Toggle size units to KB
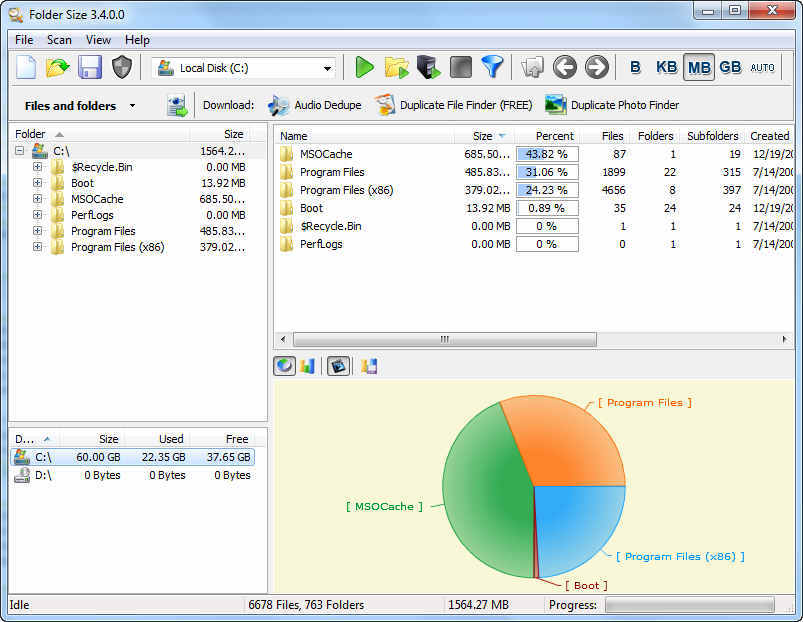Screen dimensions: 803x622 [x=667, y=67]
